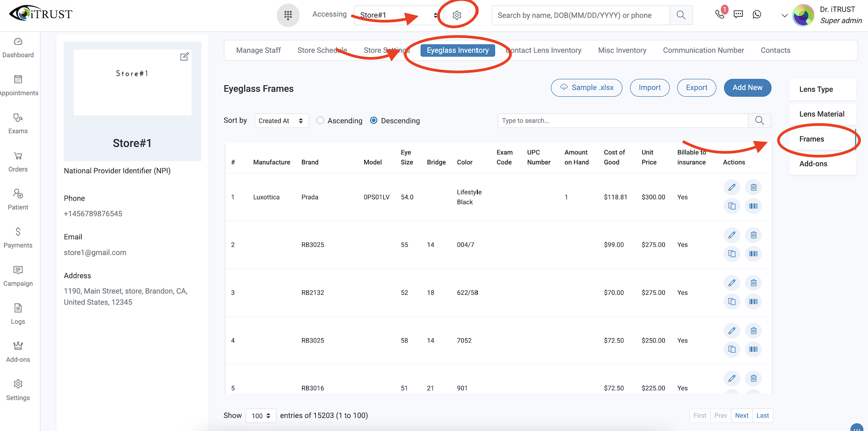Go to Next page of entries

pos(742,416)
